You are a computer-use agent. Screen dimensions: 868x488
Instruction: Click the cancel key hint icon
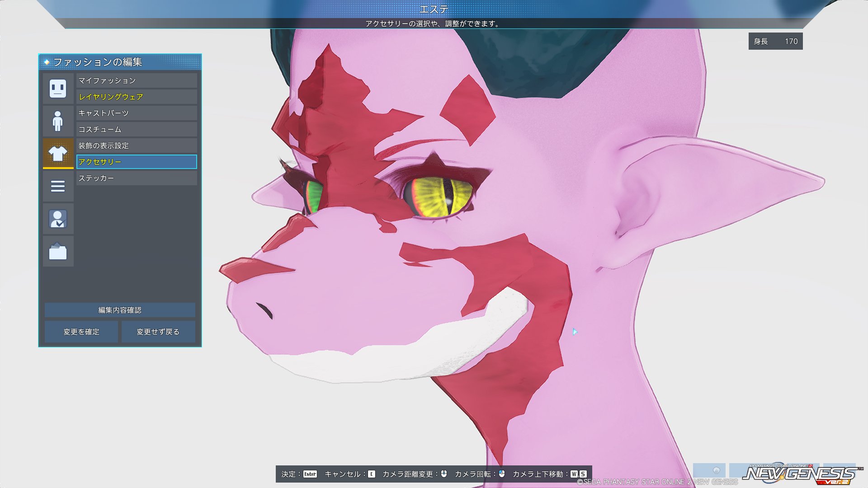click(371, 474)
